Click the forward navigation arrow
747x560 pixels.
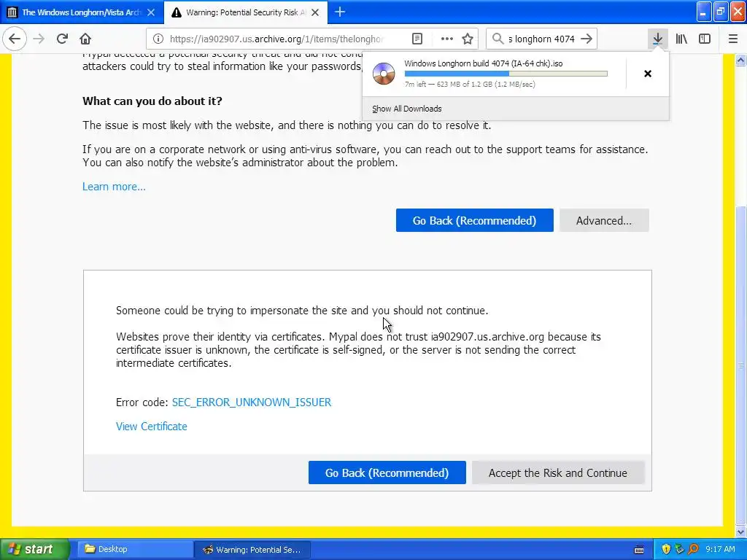(x=39, y=39)
